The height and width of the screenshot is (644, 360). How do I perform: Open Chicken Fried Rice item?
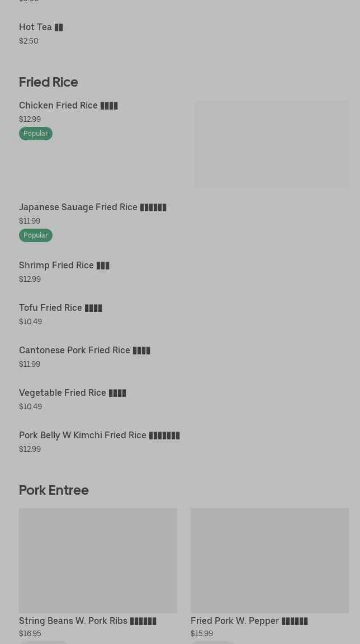[68, 105]
